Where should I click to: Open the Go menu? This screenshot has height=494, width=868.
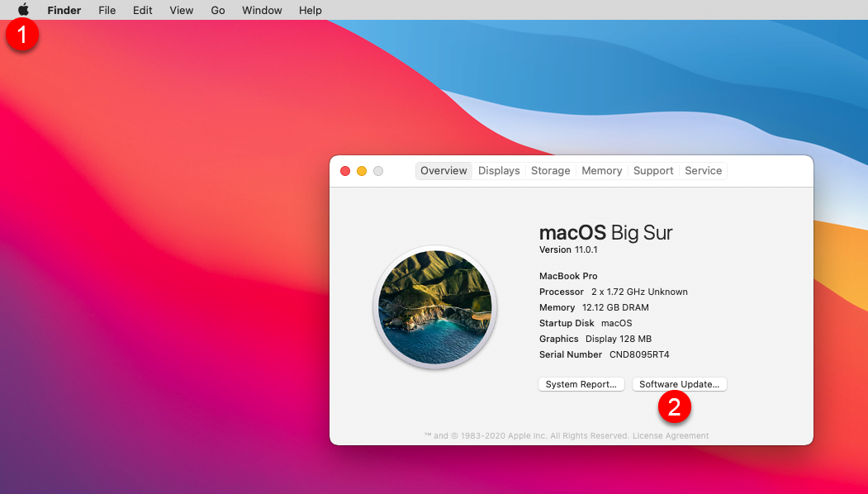click(217, 10)
